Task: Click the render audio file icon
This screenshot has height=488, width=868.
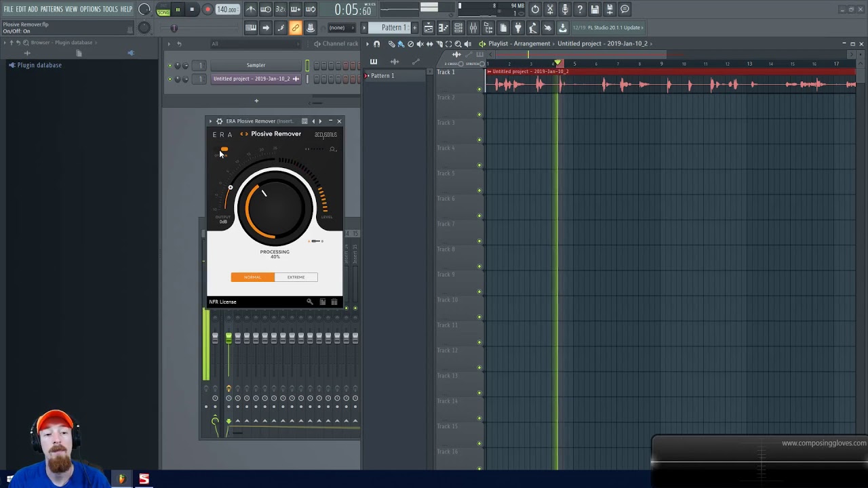Action: (x=610, y=9)
